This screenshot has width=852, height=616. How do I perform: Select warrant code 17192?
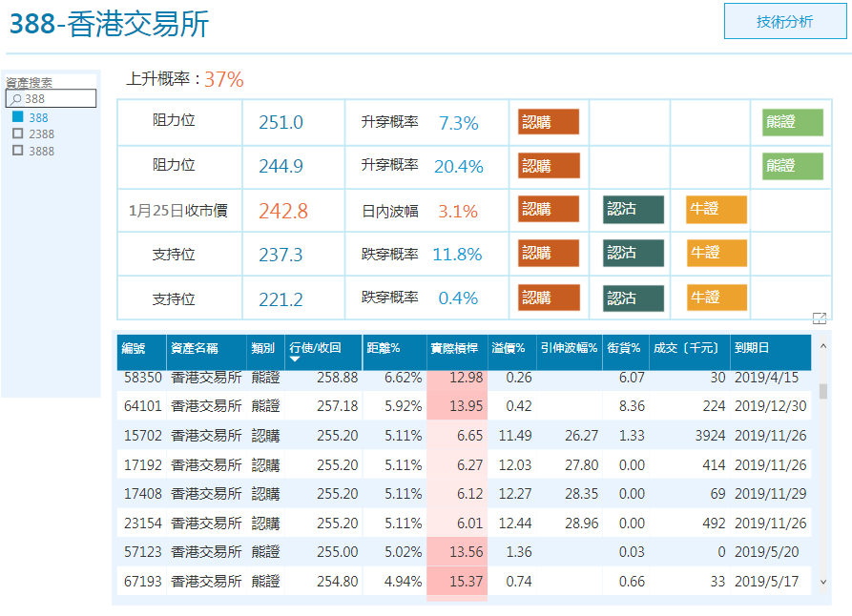coord(143,465)
